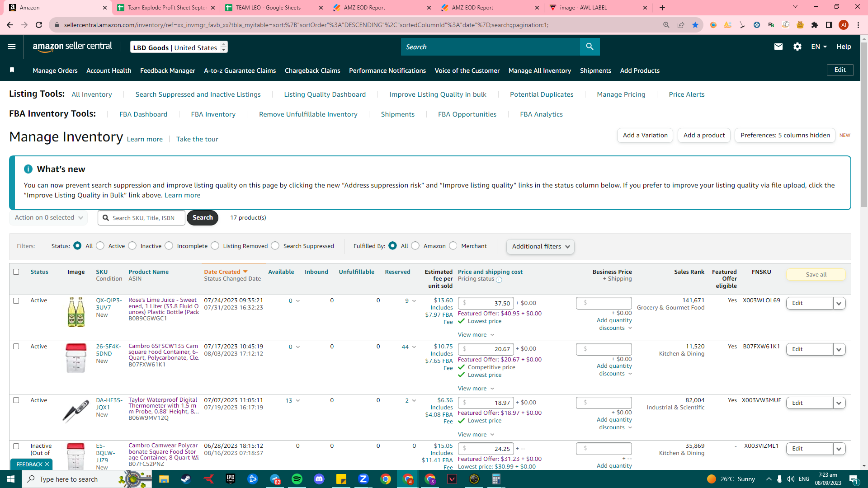Image resolution: width=868 pixels, height=488 pixels.
Task: Click the Amazon Seller Central logo
Action: 72,47
